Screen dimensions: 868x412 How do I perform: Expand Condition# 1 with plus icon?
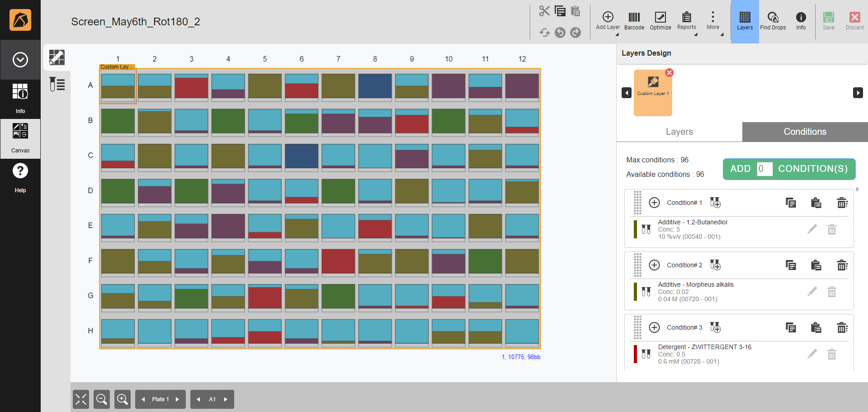654,203
